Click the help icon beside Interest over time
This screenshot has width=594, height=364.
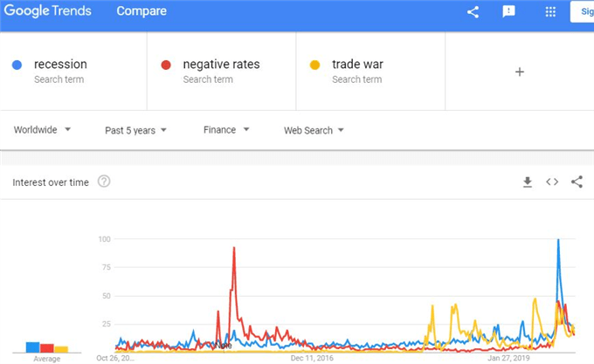(x=104, y=182)
